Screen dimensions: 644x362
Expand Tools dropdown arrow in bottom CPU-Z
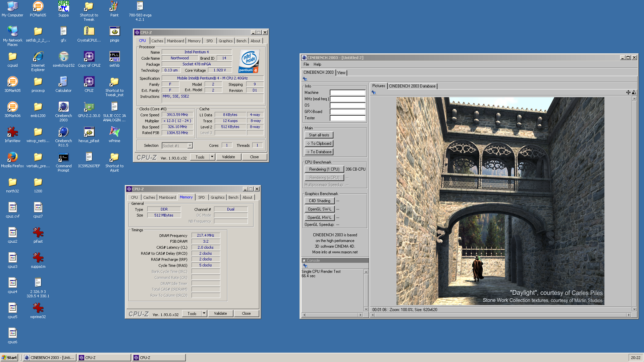pos(204,313)
